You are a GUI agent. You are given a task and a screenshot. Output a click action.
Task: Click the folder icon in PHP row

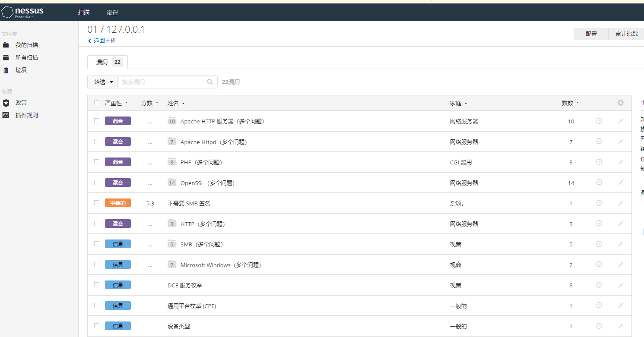(x=172, y=162)
